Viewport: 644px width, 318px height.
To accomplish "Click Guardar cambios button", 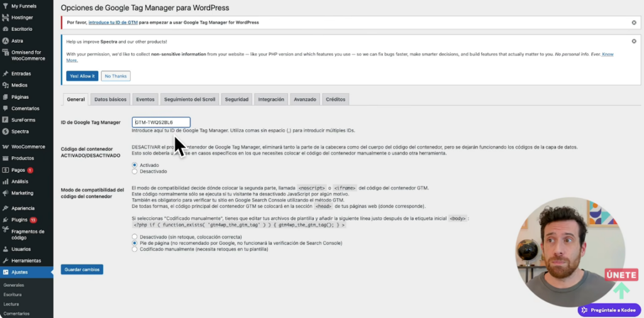I will 82,270.
